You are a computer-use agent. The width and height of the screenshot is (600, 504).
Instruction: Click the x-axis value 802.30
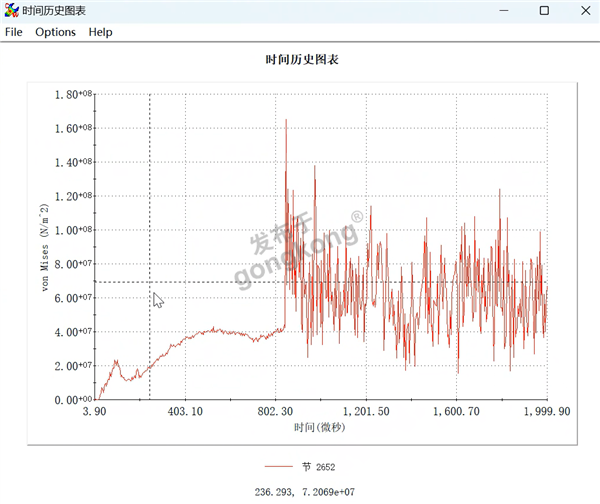[275, 411]
